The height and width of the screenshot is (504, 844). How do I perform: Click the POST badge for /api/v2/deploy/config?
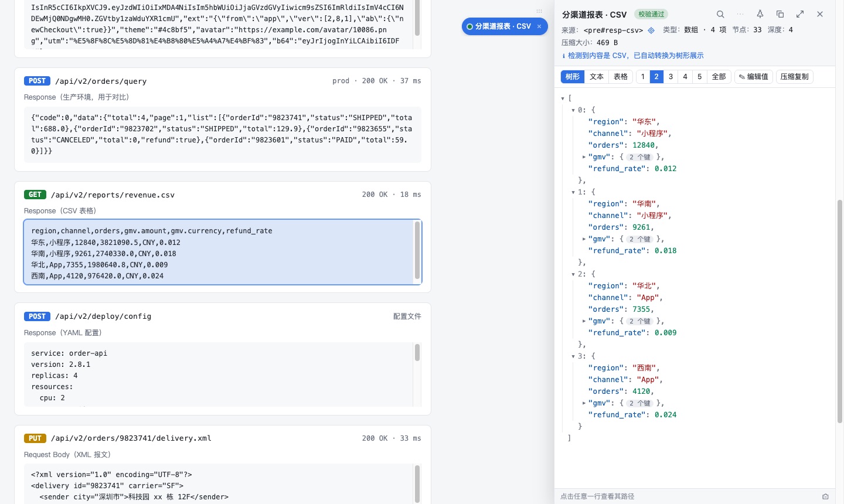click(x=37, y=316)
